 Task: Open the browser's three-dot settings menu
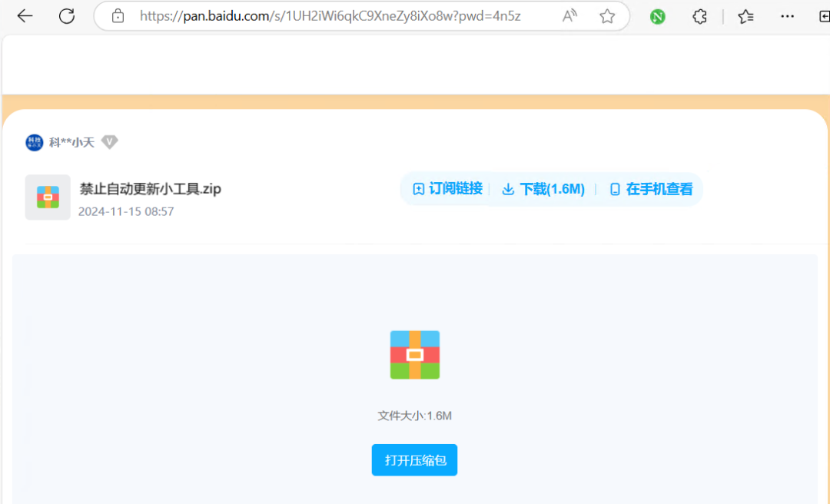[787, 16]
